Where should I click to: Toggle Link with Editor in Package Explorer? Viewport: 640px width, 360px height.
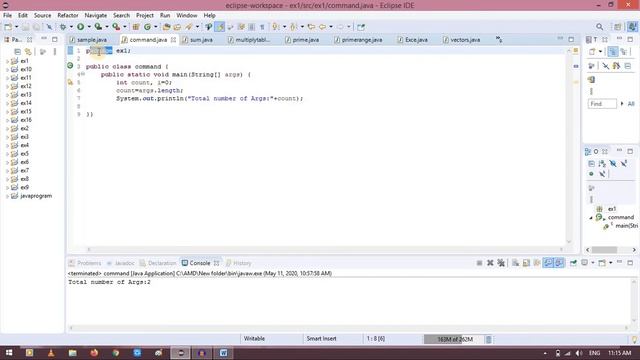pyautogui.click(x=28, y=52)
